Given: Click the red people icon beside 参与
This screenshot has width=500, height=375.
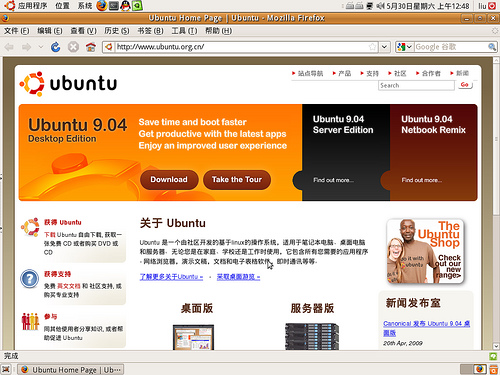Looking at the screenshot, I should [x=30, y=321].
